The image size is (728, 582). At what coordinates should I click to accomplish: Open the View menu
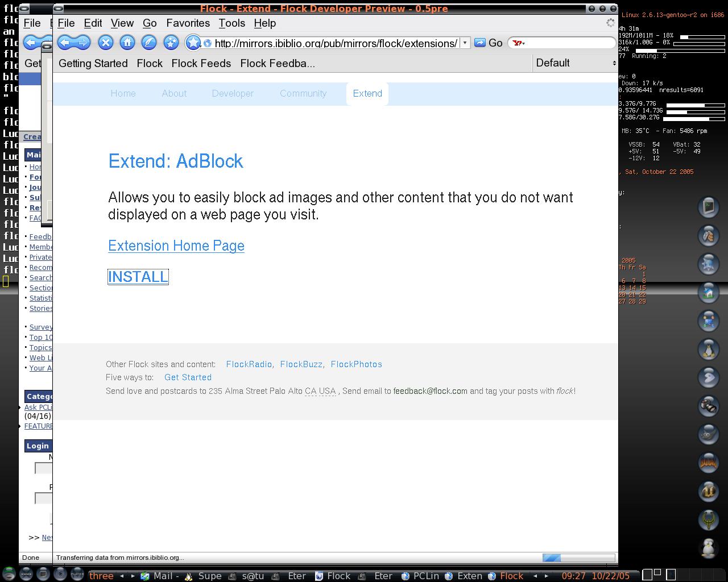[x=122, y=23]
